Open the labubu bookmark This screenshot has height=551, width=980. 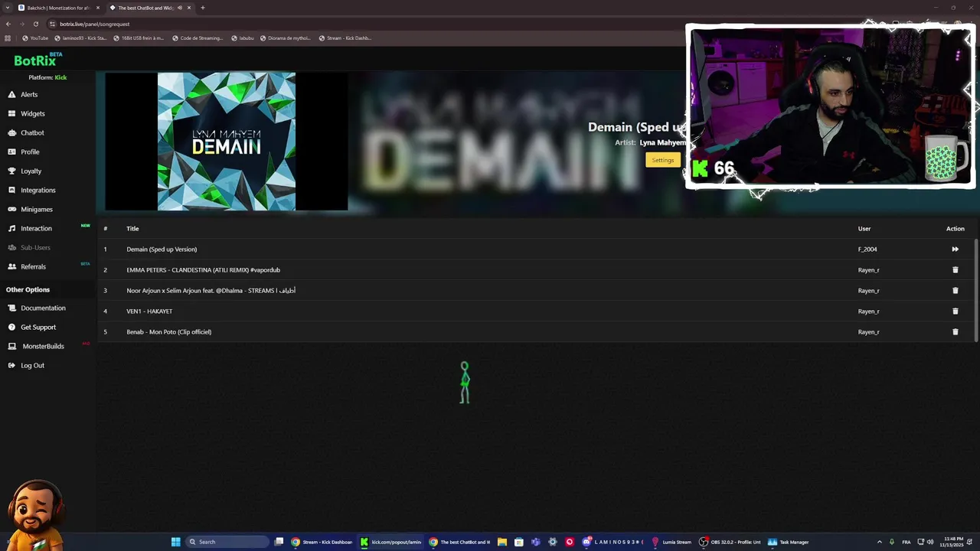point(242,38)
